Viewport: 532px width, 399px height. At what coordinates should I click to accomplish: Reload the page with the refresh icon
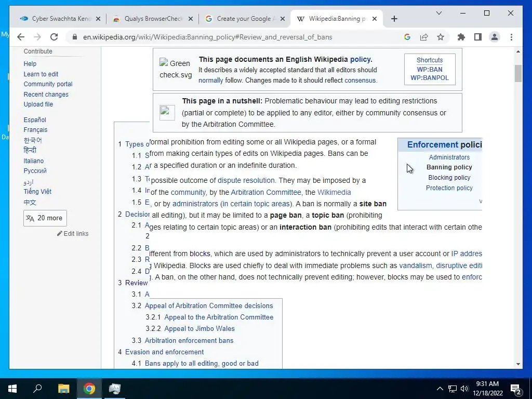[54, 37]
